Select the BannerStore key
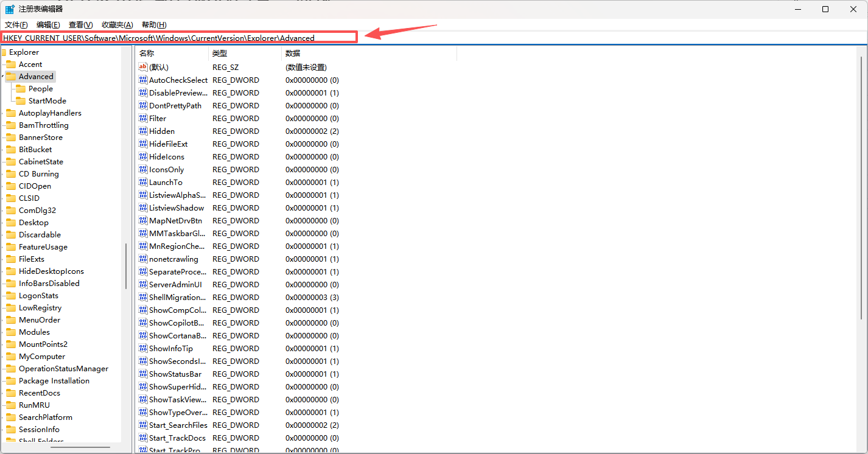 pyautogui.click(x=41, y=138)
